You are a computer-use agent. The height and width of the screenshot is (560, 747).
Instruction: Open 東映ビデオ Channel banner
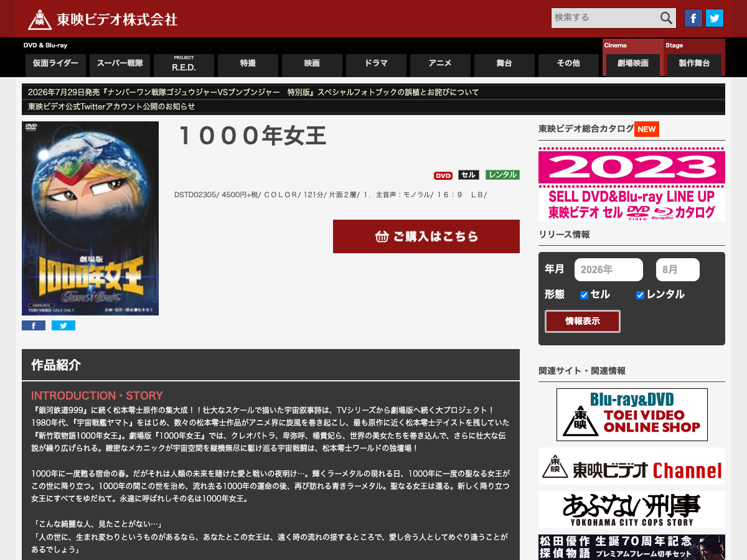click(x=632, y=466)
